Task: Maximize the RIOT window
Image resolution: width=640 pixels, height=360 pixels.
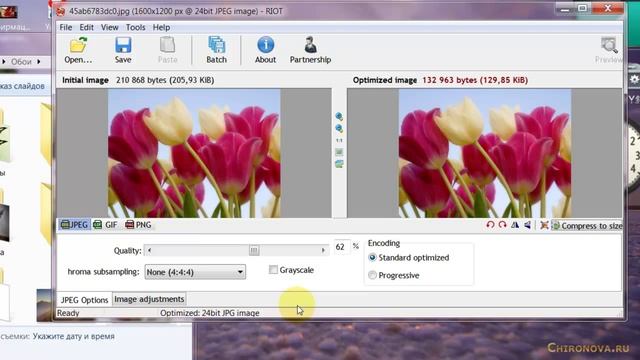Action: 582,8
